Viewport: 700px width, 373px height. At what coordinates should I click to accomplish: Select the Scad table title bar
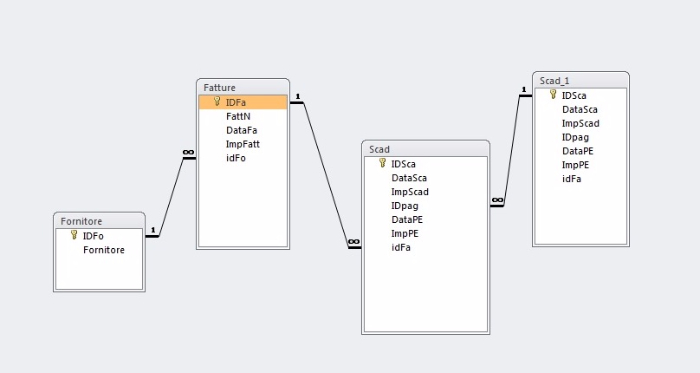click(x=425, y=149)
